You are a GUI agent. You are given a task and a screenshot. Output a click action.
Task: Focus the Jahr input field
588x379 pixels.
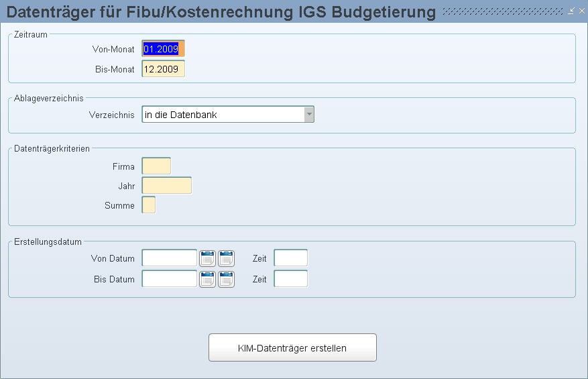point(166,186)
